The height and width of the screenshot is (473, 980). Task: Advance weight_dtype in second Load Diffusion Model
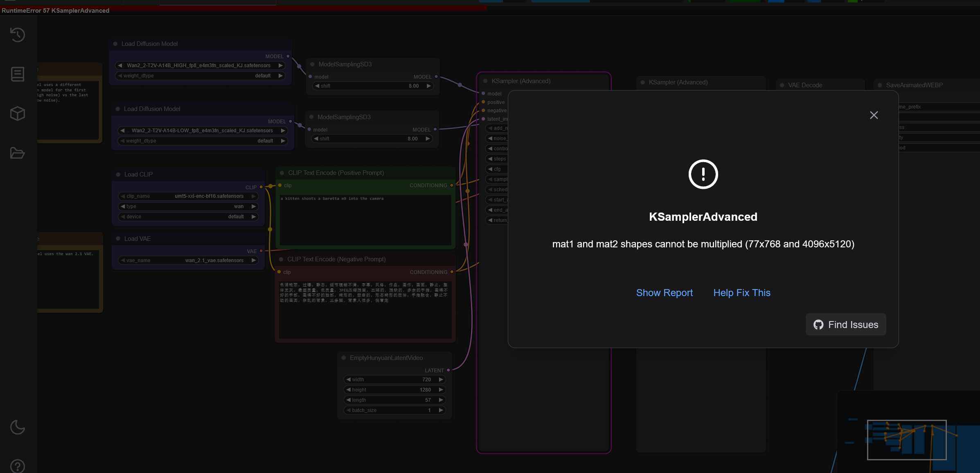pyautogui.click(x=283, y=141)
